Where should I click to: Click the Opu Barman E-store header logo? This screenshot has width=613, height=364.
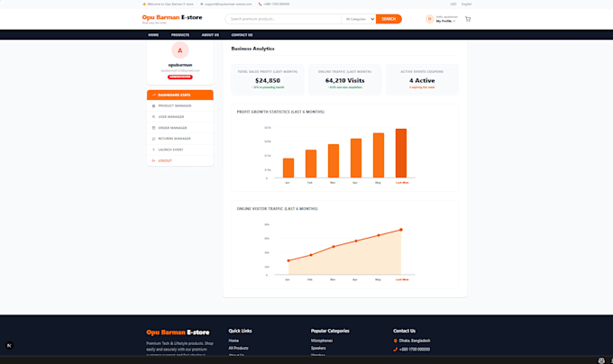(x=172, y=17)
